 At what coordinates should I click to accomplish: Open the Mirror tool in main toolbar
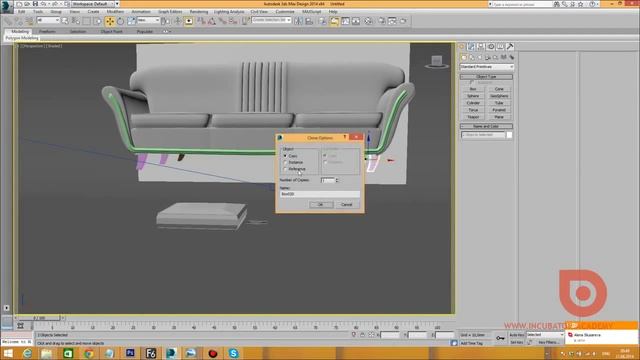pyautogui.click(x=298, y=21)
